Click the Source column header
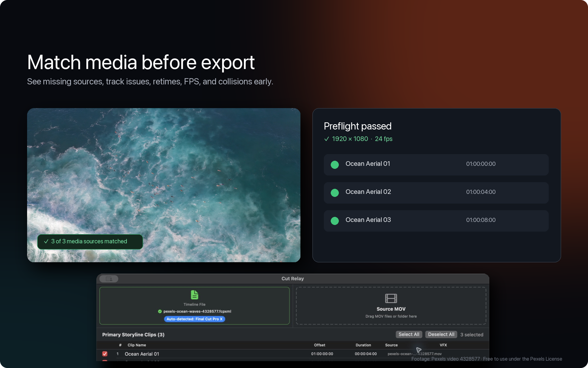 391,345
